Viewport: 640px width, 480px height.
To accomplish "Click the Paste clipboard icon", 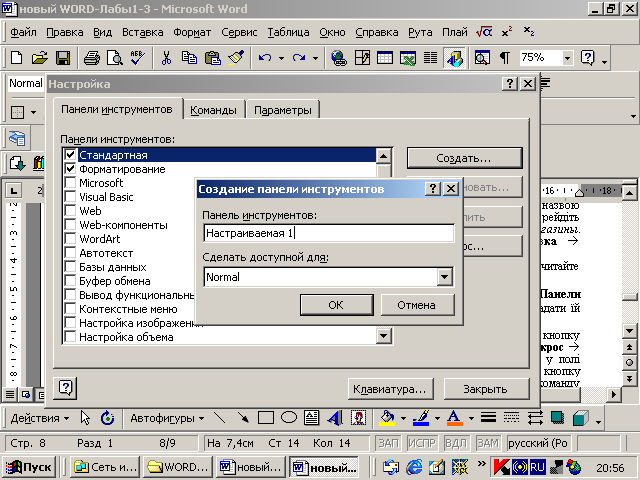I will 213,58.
